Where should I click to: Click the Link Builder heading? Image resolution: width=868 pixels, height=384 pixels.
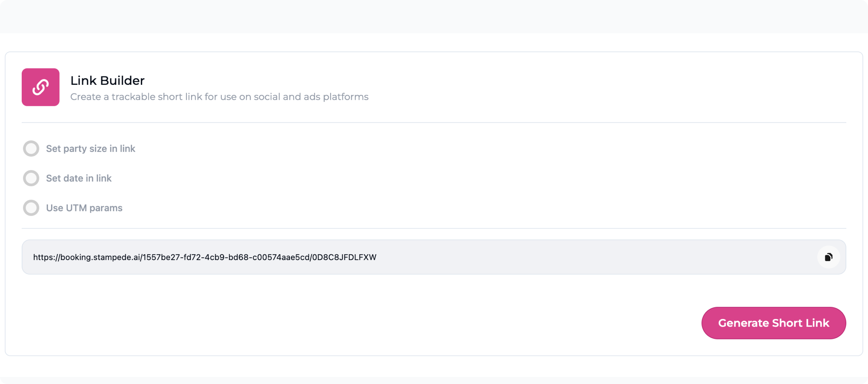(x=107, y=81)
